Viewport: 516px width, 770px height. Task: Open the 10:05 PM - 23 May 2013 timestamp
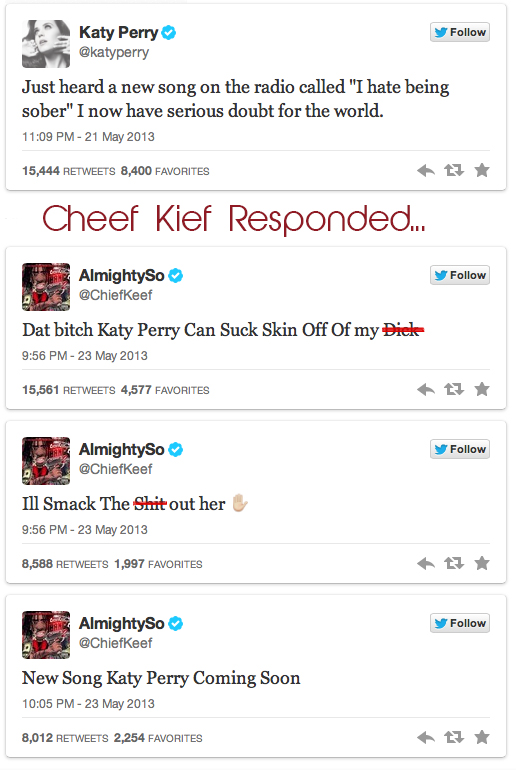point(88,704)
